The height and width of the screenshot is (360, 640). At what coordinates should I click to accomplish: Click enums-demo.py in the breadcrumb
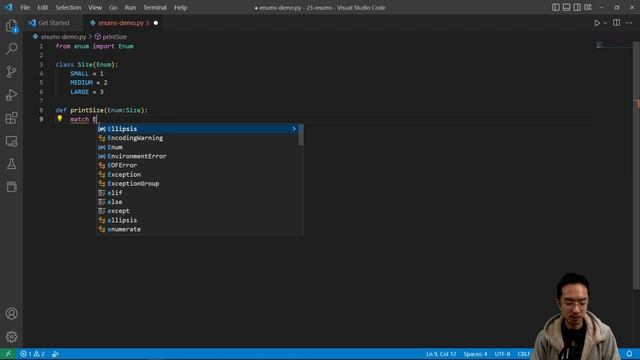(63, 37)
